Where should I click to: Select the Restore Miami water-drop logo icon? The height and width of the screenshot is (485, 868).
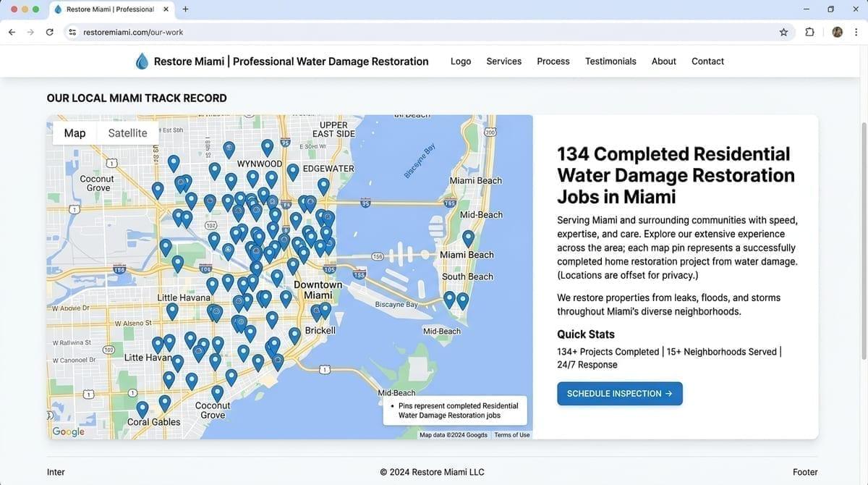point(142,61)
